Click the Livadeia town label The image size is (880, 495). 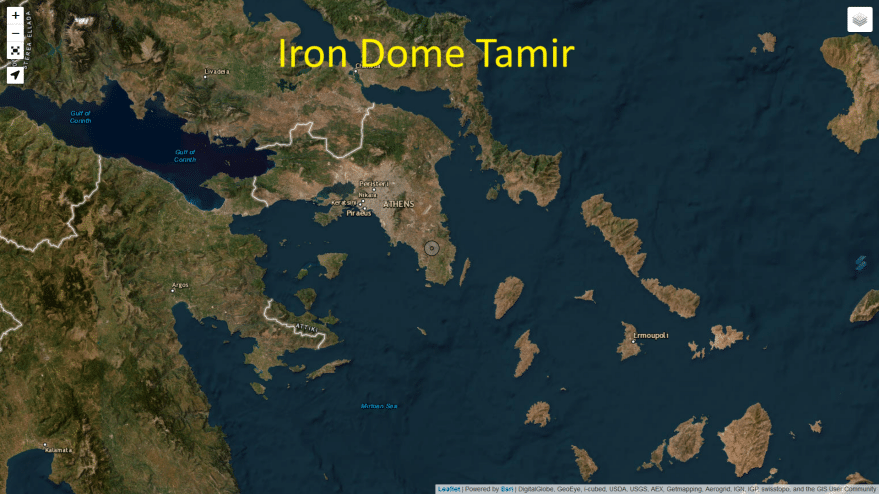(x=217, y=72)
